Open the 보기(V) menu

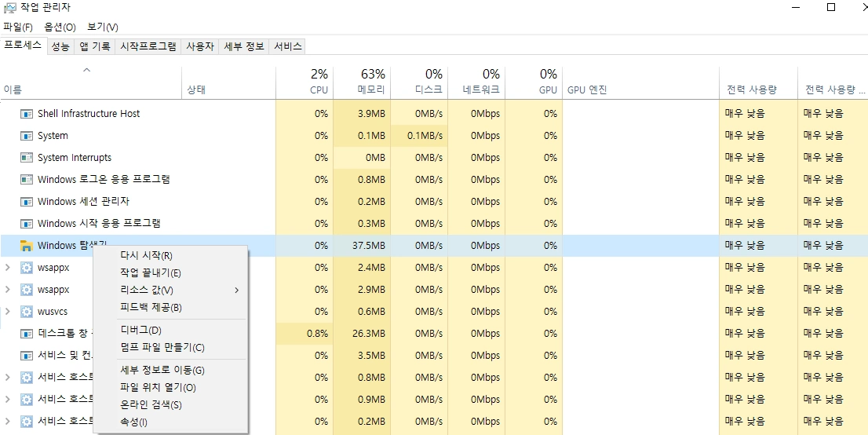pyautogui.click(x=102, y=27)
